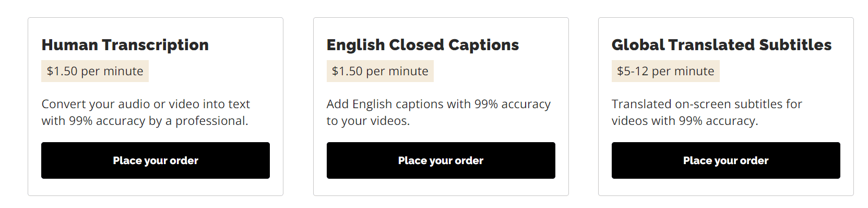The image size is (868, 208).
Task: Select the $1.50 per minute Human Transcription price tag
Action: pyautogui.click(x=95, y=71)
